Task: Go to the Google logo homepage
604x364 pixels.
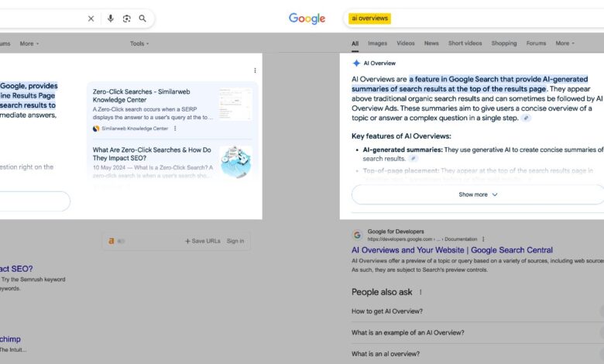Action: pos(307,19)
